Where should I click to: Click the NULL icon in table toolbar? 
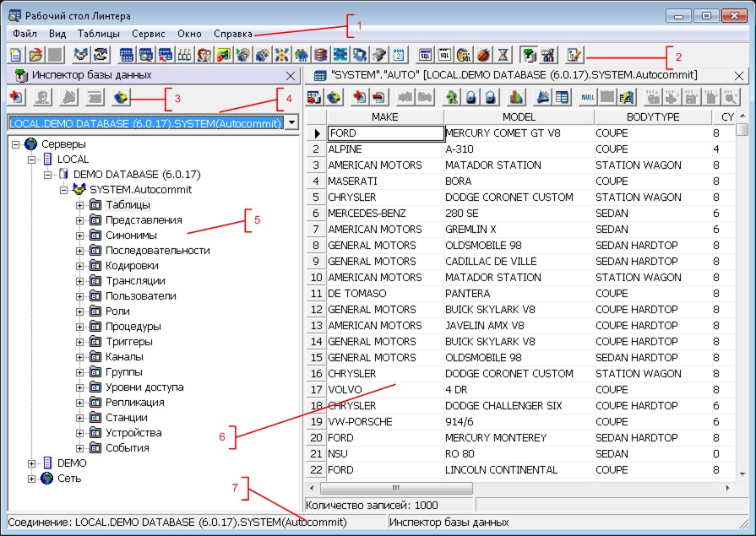click(x=588, y=97)
